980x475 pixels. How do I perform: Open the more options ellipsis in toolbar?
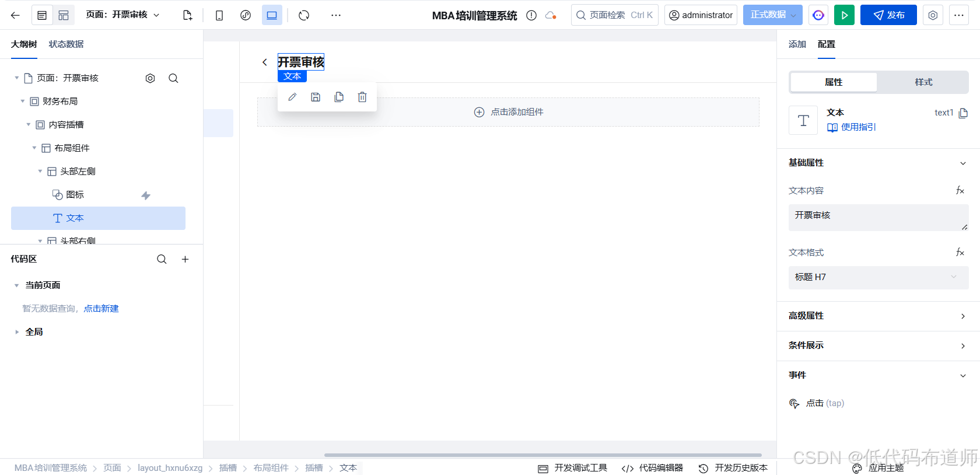click(336, 15)
